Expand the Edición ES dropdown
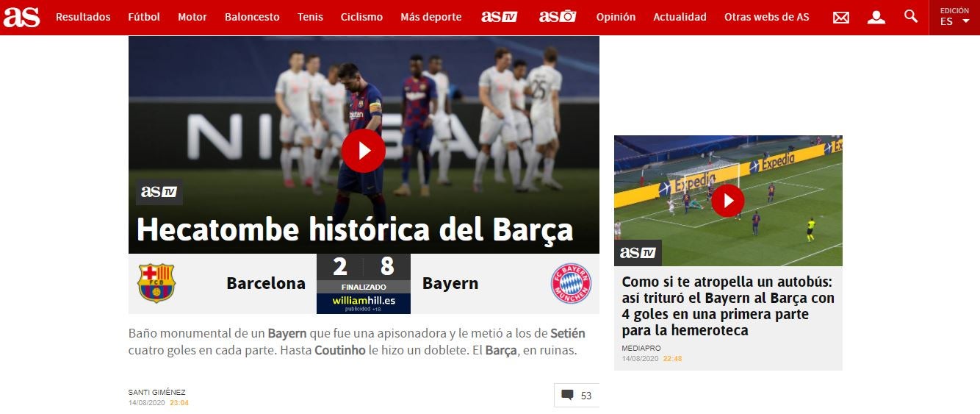Screen dimensions: 980x414 (x=954, y=17)
